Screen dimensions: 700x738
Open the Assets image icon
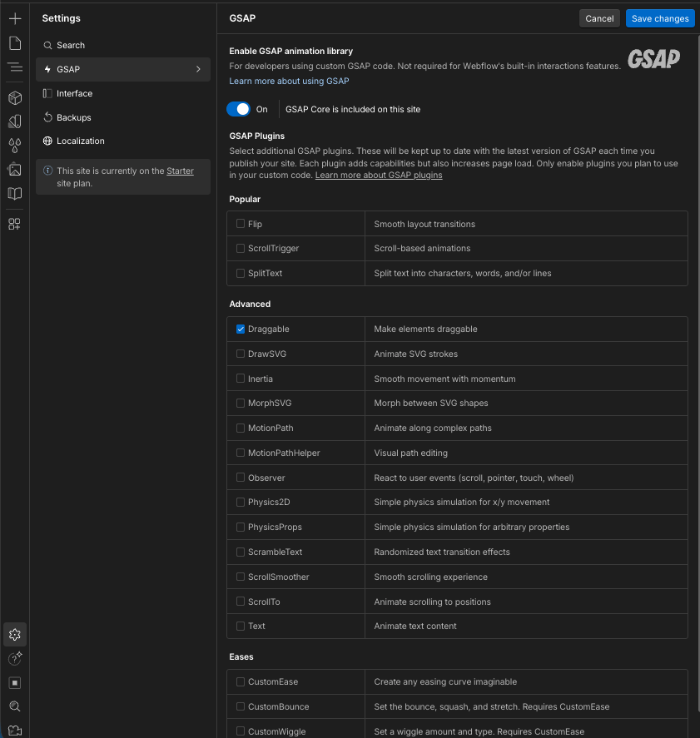tap(14, 170)
